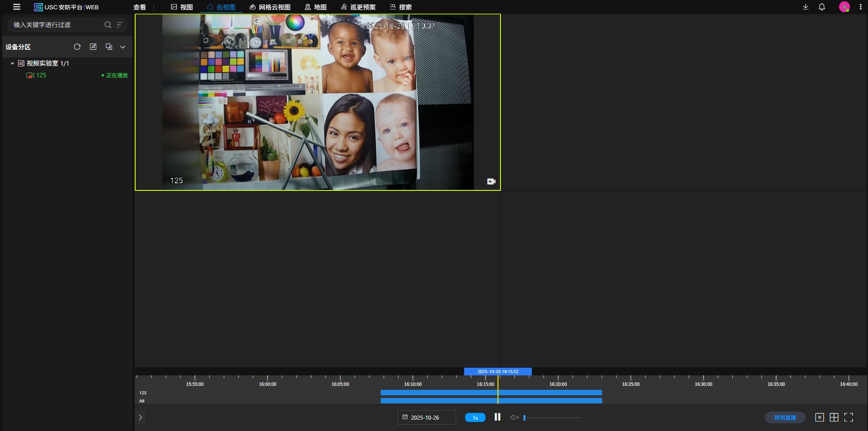Close all video windows icon
The width and height of the screenshot is (868, 431).
820,417
